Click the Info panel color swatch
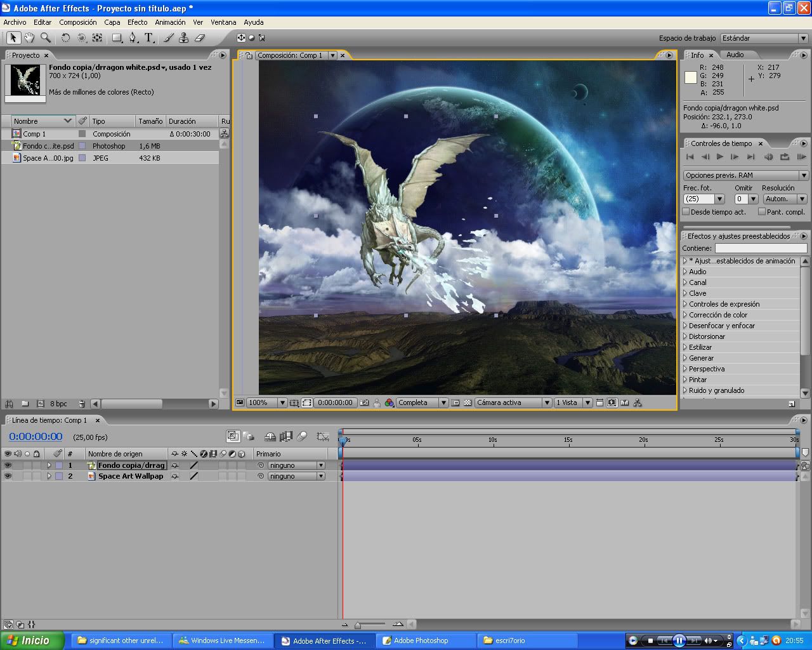The height and width of the screenshot is (650, 812). (690, 78)
